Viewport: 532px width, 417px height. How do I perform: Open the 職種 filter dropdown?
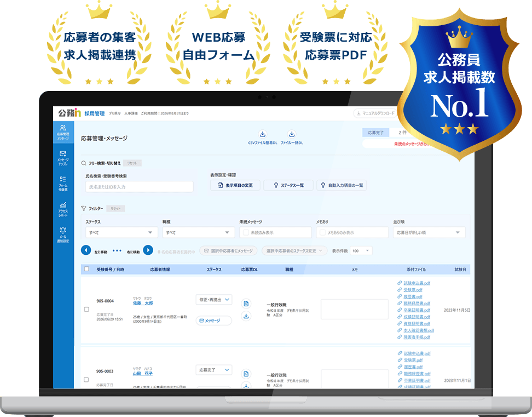[x=199, y=232]
